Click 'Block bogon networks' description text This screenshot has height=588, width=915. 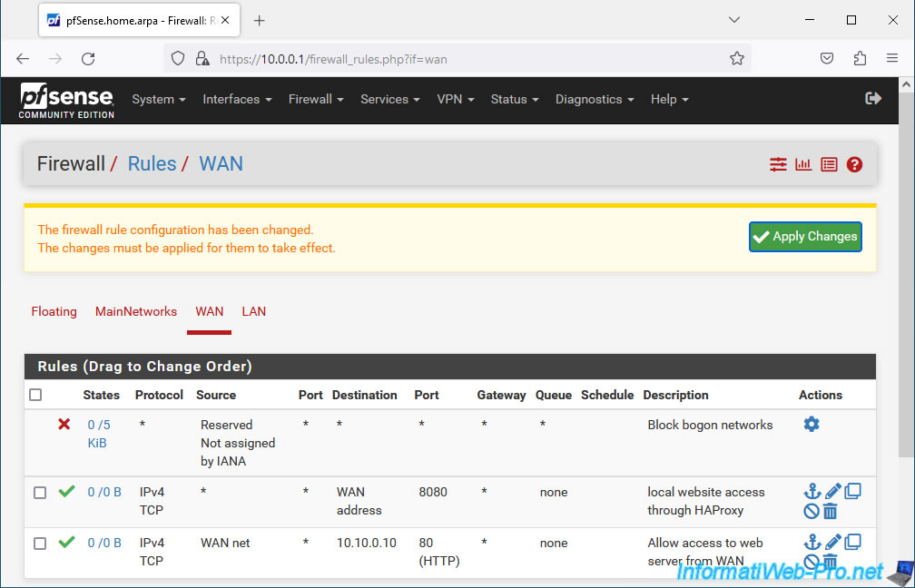click(x=710, y=425)
